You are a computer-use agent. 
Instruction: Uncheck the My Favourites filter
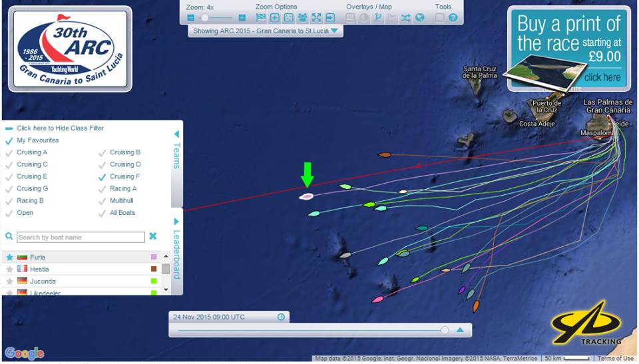point(9,140)
